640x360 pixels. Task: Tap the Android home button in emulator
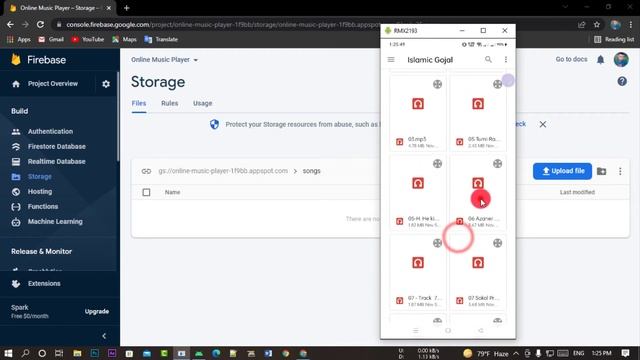point(448,331)
